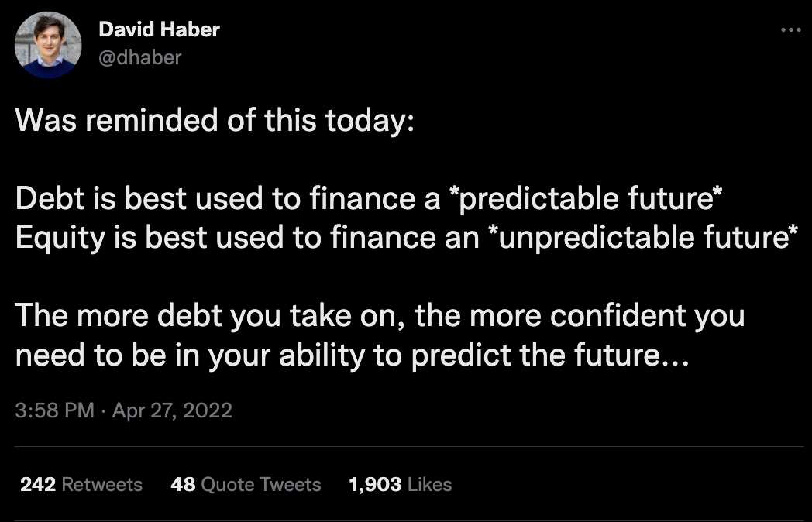812x522 pixels.
Task: Click the 3:58 PM timestamp
Action: (x=54, y=410)
